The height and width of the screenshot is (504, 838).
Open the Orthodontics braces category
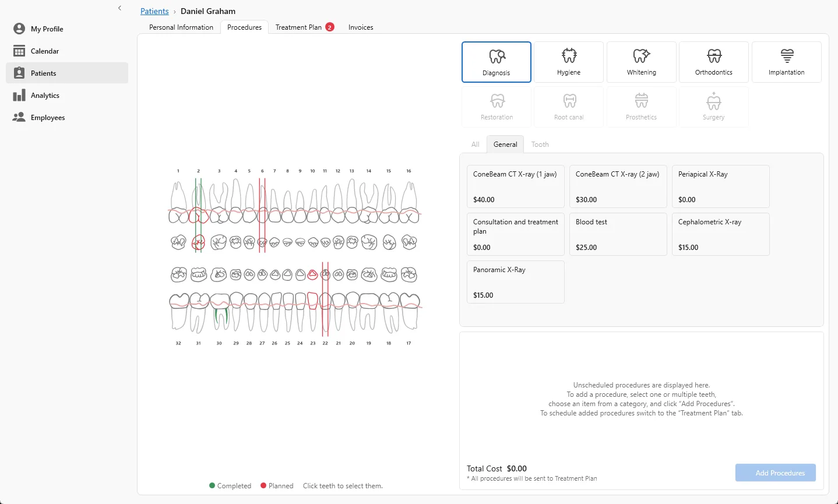click(714, 62)
